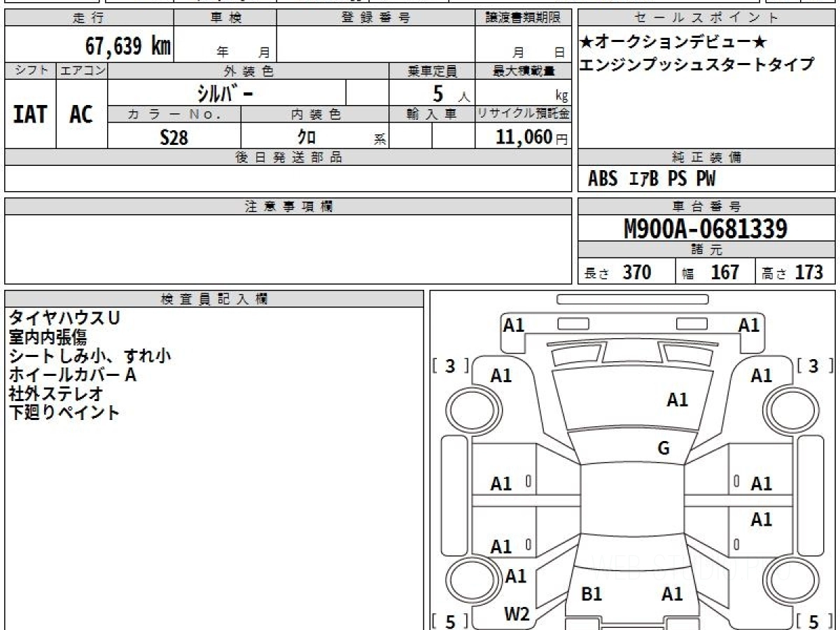This screenshot has width=840, height=630.
Task: Click the width value 167
Action: point(725,272)
